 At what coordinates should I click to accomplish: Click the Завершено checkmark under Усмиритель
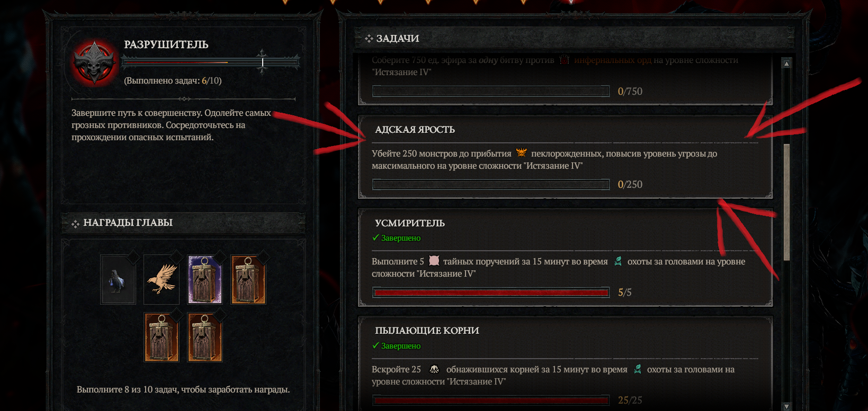(375, 238)
